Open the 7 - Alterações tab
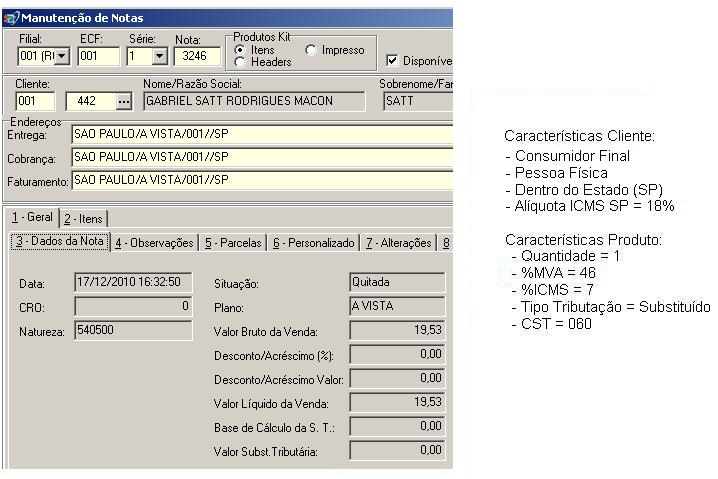The height and width of the screenshot is (479, 718). [398, 243]
